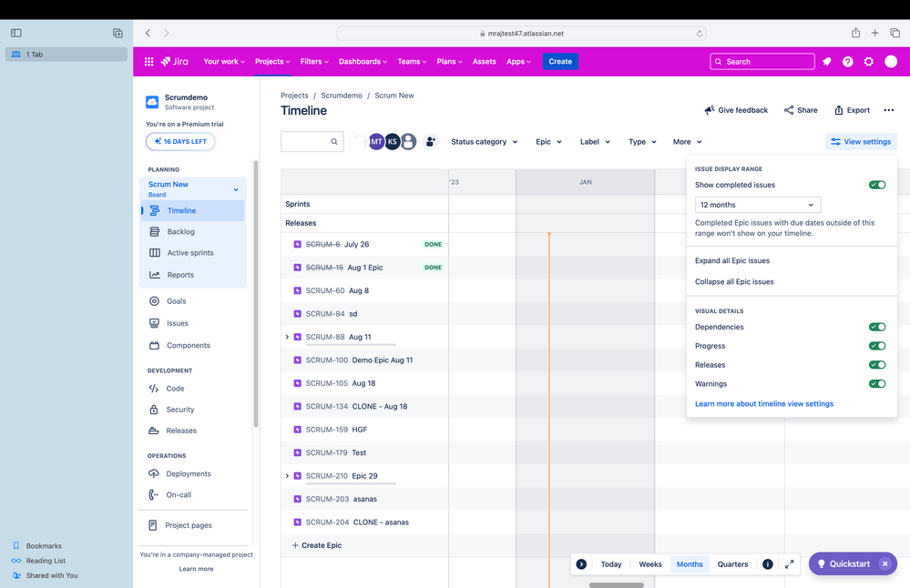Reload the page in Safari
The height and width of the screenshot is (588, 910).
(x=700, y=34)
